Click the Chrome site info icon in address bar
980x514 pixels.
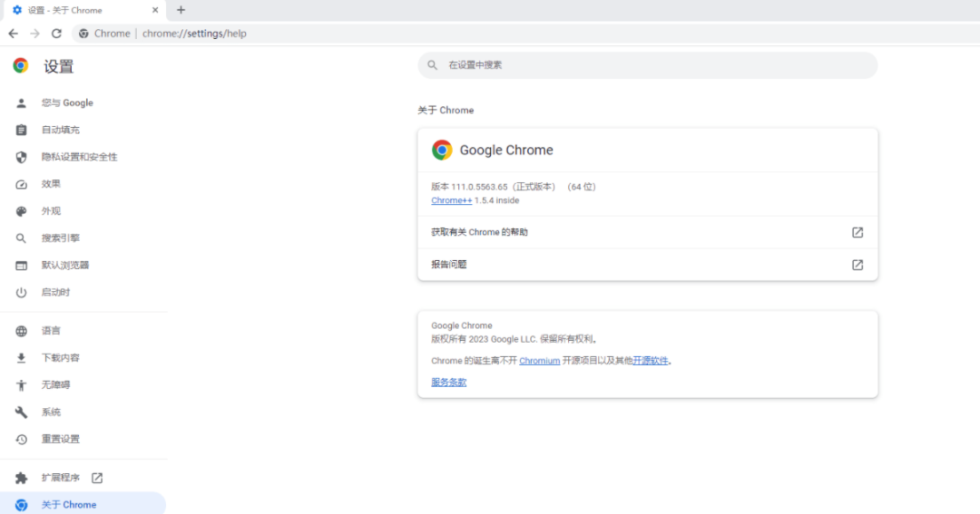tap(83, 34)
